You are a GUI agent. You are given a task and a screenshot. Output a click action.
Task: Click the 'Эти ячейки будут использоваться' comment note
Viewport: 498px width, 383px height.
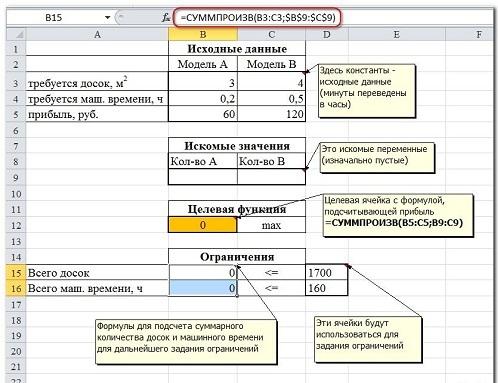coord(368,340)
